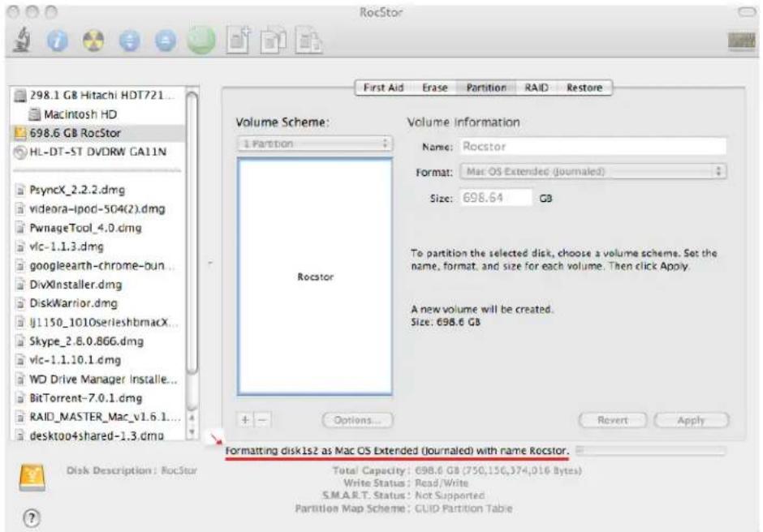Click the Eject toolbar icon
763x532 pixels.
click(x=166, y=41)
